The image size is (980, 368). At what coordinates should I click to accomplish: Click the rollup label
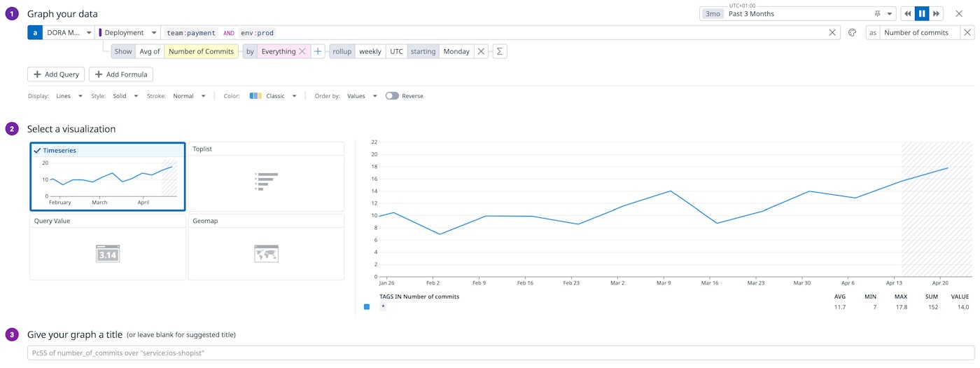[342, 51]
